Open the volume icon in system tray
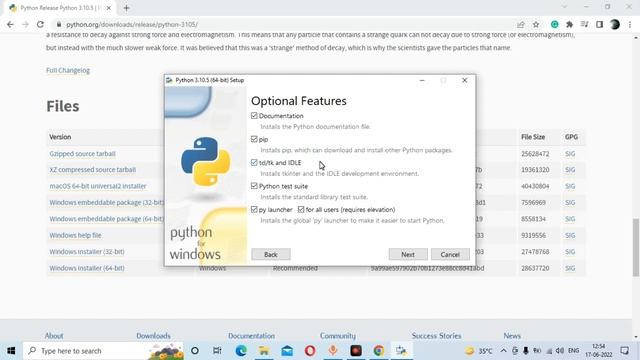640x360 pixels. tap(560, 351)
